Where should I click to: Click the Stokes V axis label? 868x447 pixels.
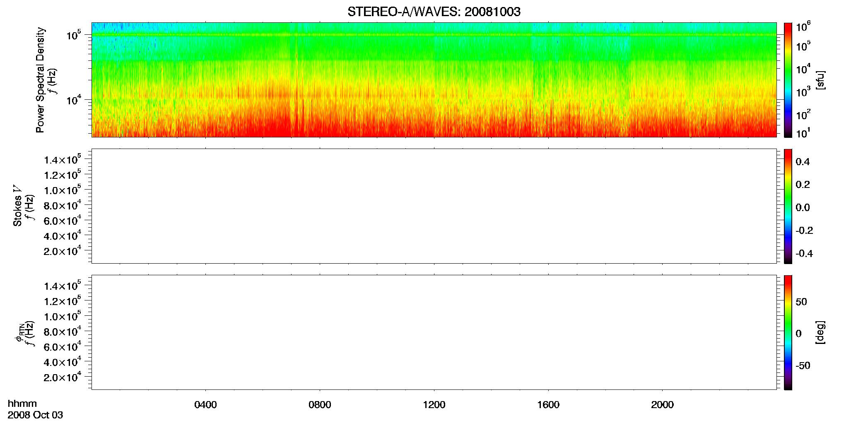coord(18,206)
